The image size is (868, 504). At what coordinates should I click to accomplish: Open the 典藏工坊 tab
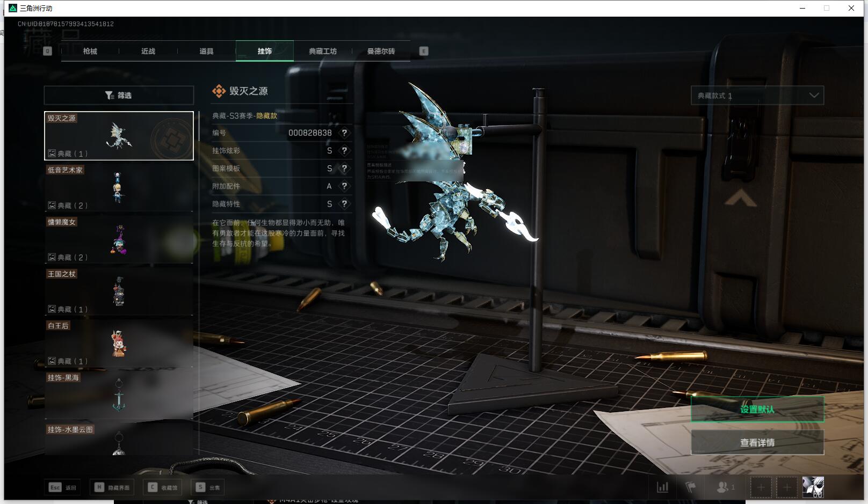[x=323, y=51]
